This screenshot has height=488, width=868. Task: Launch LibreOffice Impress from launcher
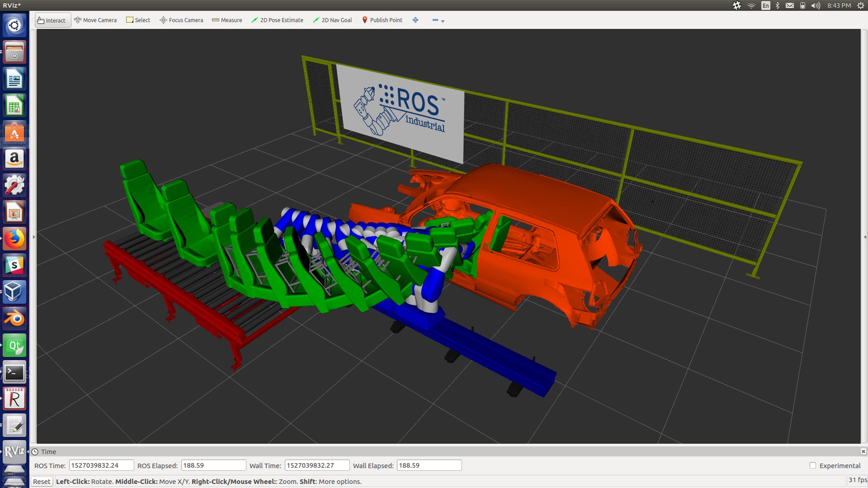pos(14,212)
